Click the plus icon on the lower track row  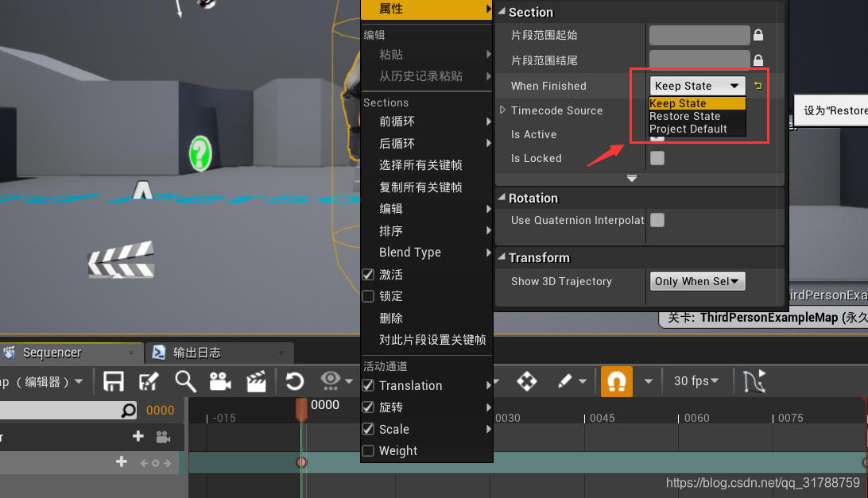point(122,461)
